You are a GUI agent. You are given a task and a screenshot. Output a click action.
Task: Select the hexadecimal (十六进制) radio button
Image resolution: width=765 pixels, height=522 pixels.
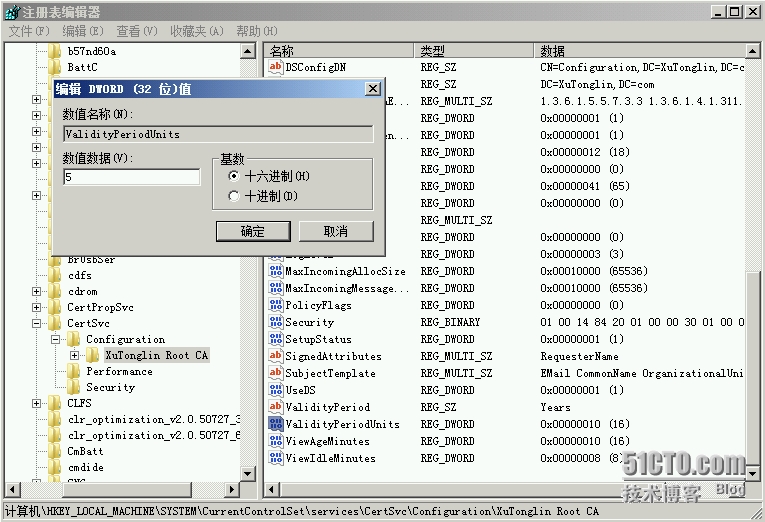click(234, 176)
